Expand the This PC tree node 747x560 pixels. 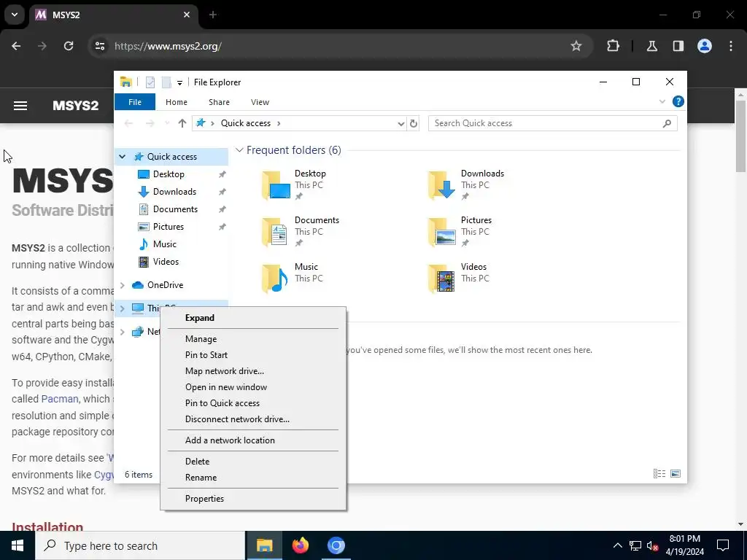[123, 308]
